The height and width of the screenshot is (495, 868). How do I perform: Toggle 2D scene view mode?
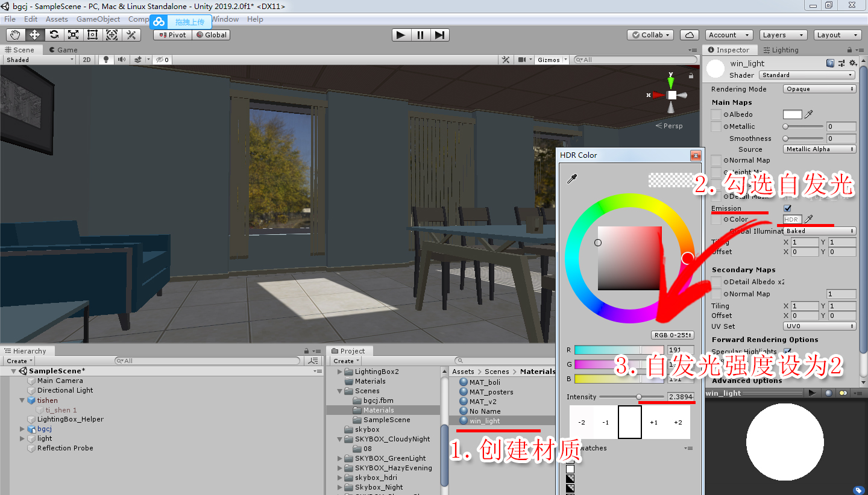[x=87, y=60]
